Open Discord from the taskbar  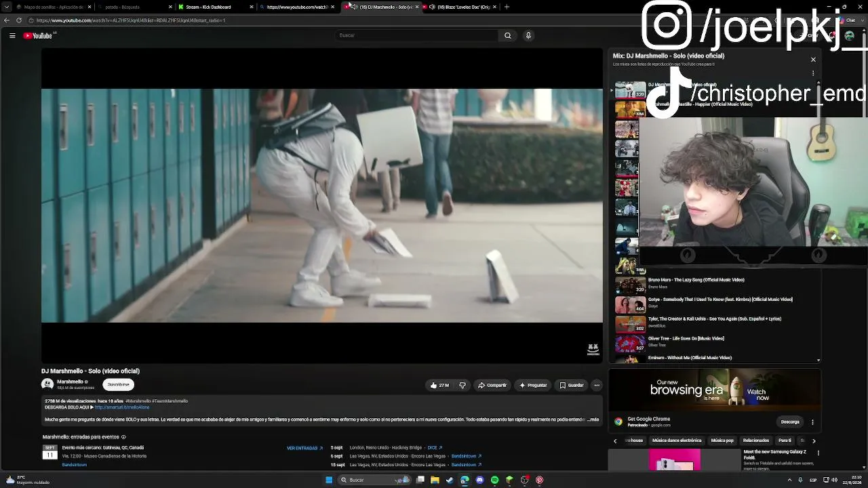coord(479,480)
